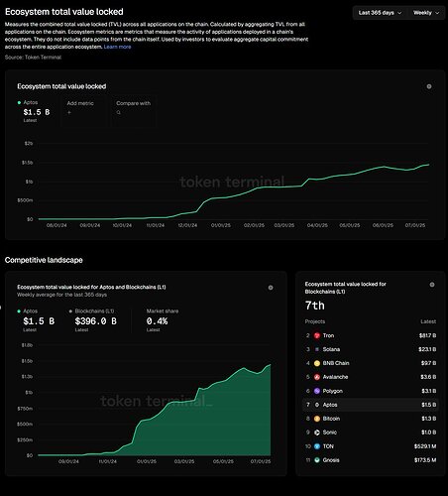Open settings gear on main TVL chart

tap(429, 86)
